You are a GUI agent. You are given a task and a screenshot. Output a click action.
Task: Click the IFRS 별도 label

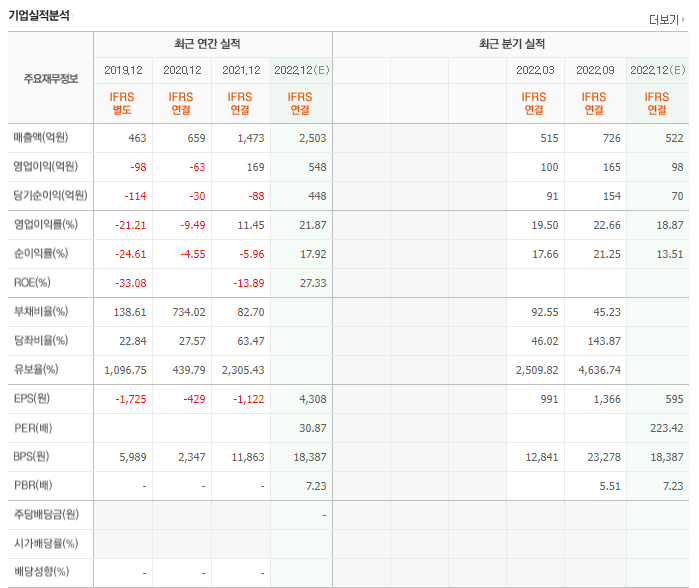point(122,103)
